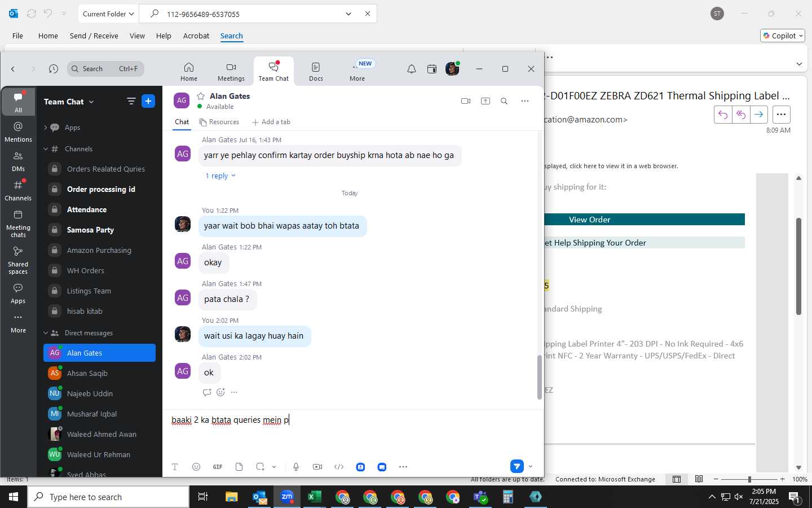Open the Copilot dropdown in Outlook

[x=783, y=36]
